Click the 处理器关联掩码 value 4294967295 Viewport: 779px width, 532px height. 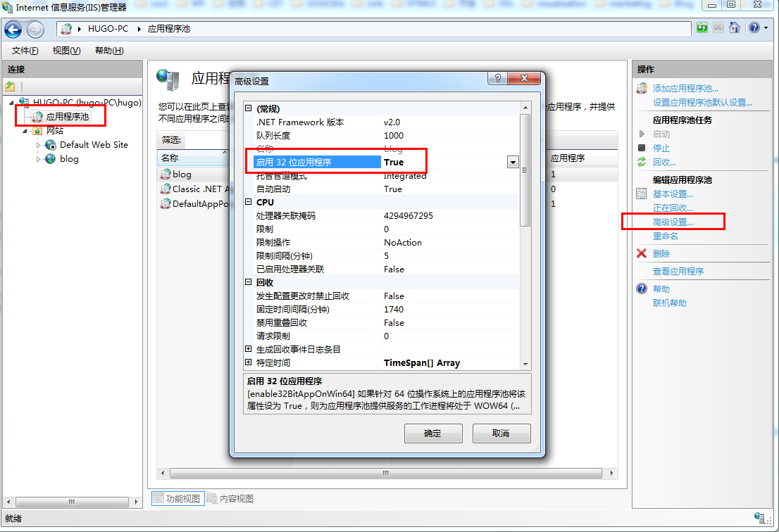[408, 216]
